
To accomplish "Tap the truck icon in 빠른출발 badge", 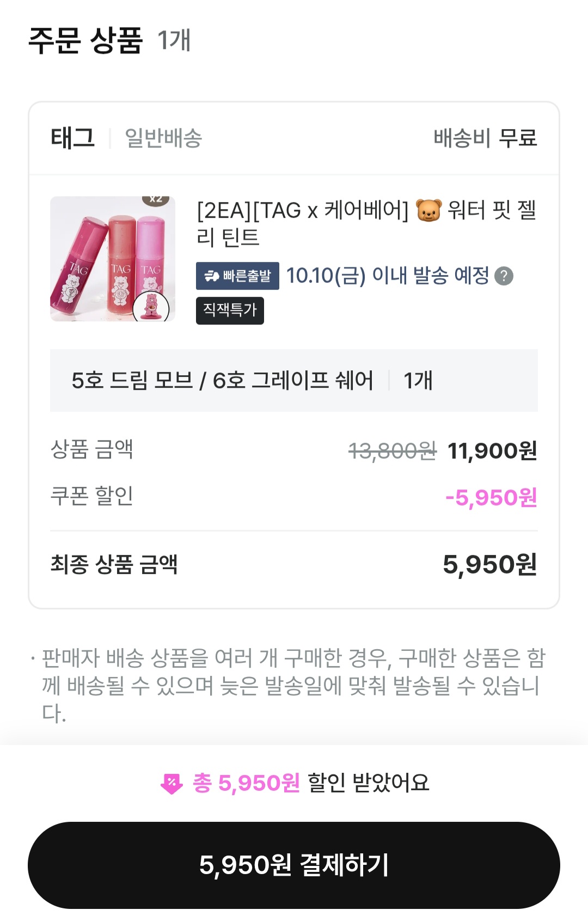I will 211,276.
